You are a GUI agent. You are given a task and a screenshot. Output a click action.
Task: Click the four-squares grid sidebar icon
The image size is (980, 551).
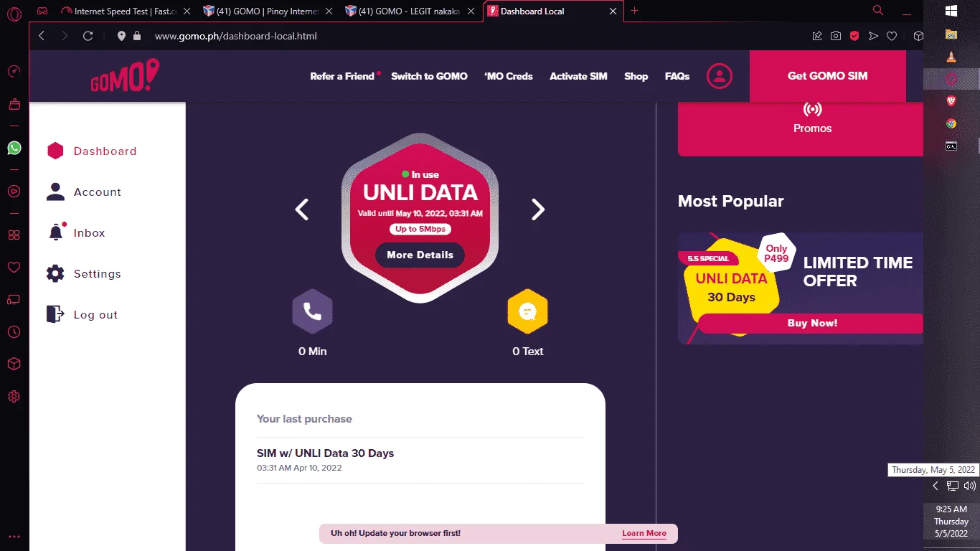tap(14, 235)
